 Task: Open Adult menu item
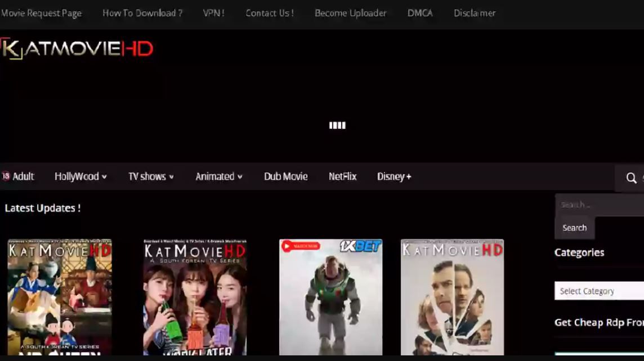click(23, 177)
